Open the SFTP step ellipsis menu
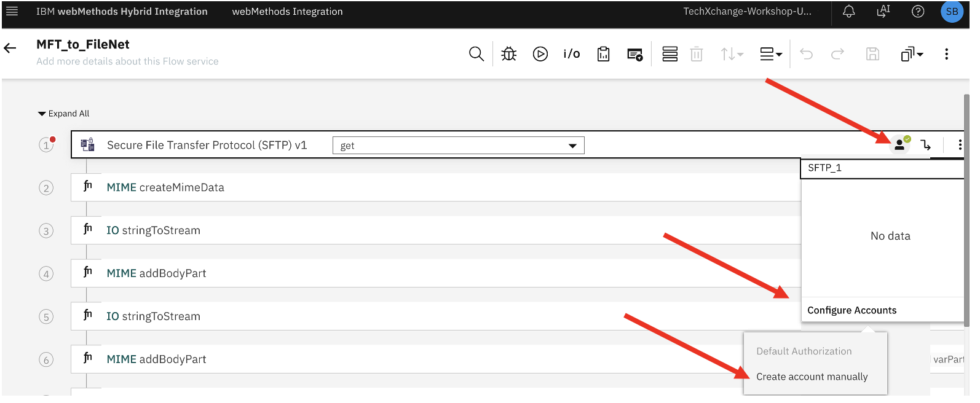 point(960,145)
